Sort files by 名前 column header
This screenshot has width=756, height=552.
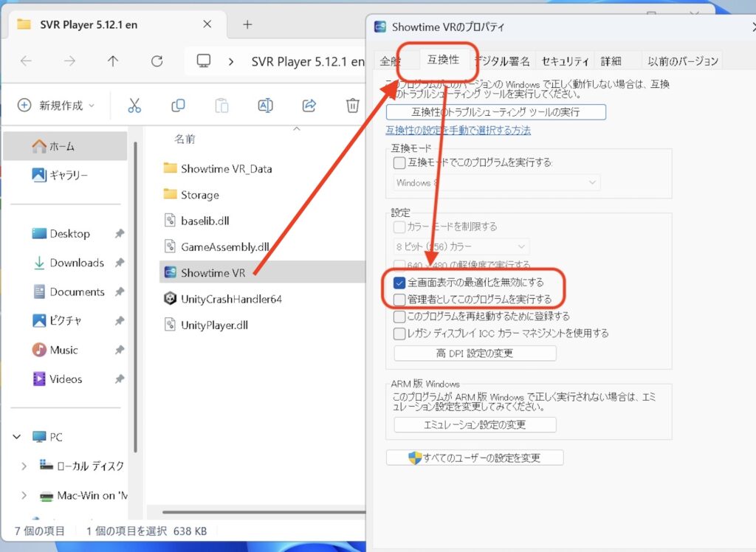click(185, 139)
